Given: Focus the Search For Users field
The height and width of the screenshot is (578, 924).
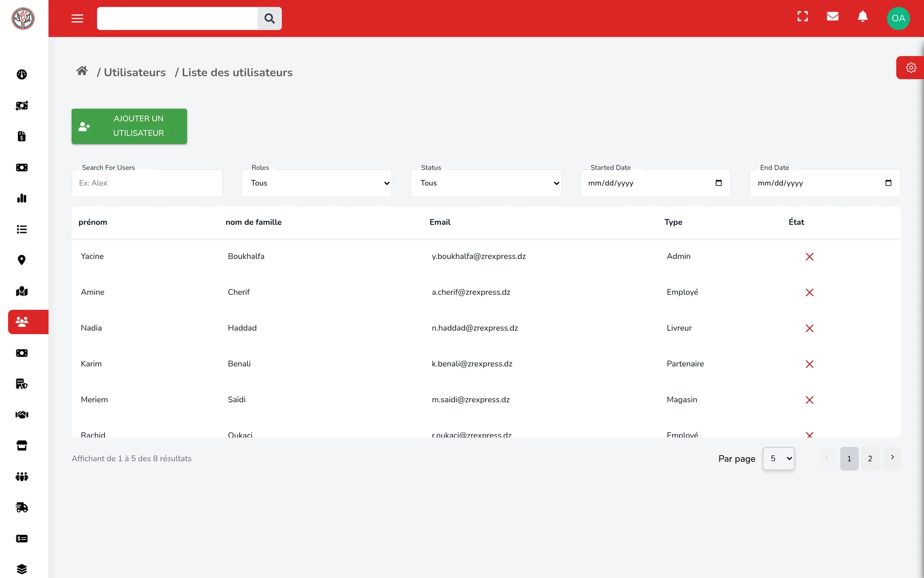Looking at the screenshot, I should point(147,183).
